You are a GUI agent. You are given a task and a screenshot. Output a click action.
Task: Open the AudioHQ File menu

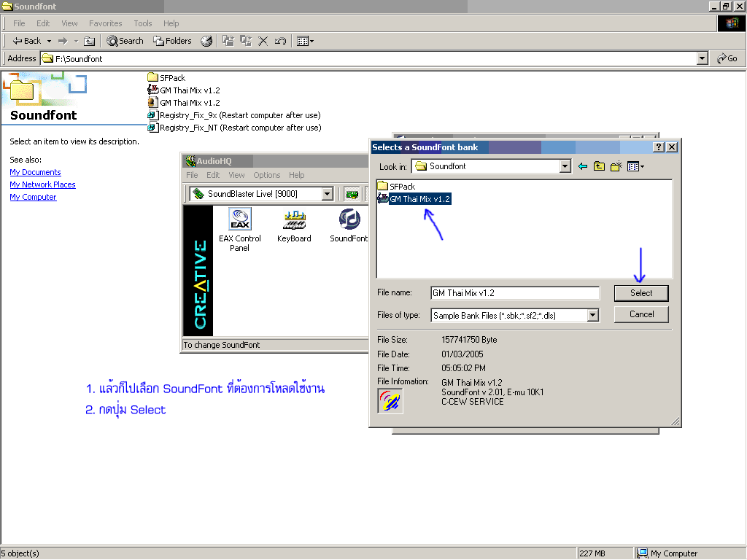[x=192, y=175]
